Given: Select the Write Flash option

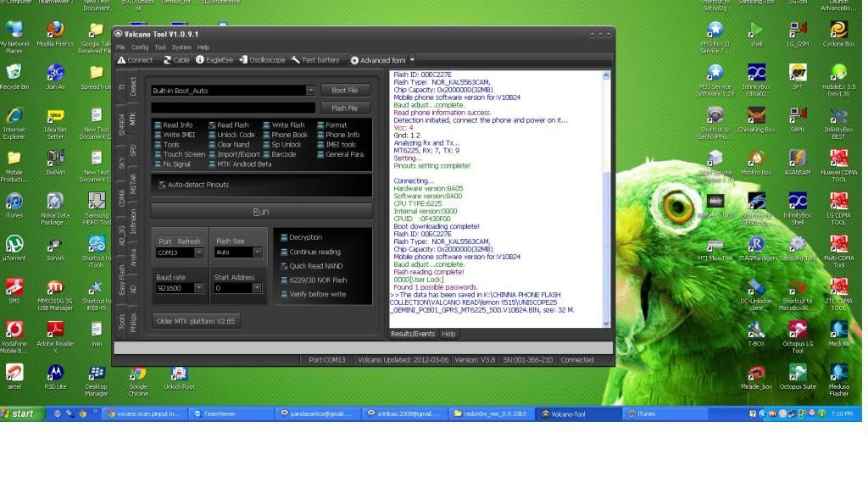Looking at the screenshot, I should click(283, 125).
